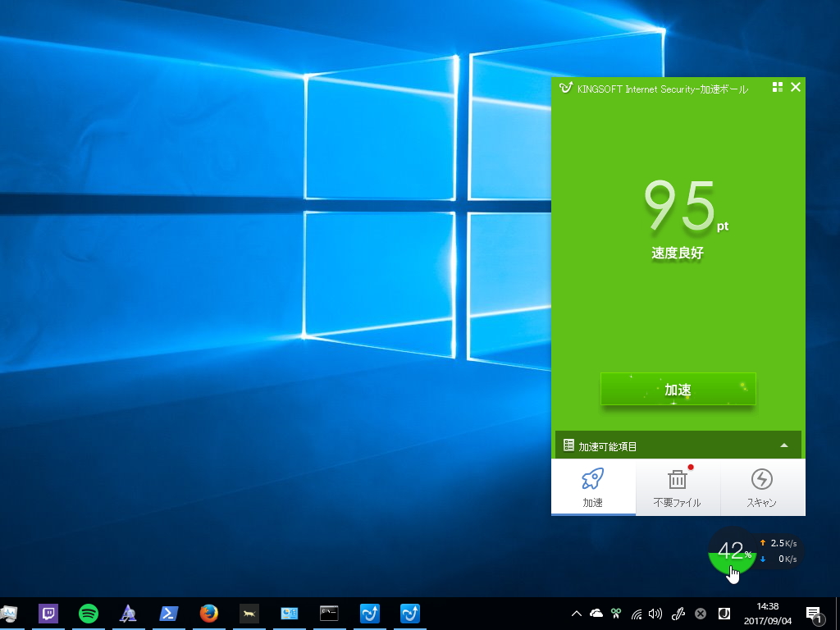Expand the 加速可能項目 list arrow
840x630 pixels.
(783, 445)
